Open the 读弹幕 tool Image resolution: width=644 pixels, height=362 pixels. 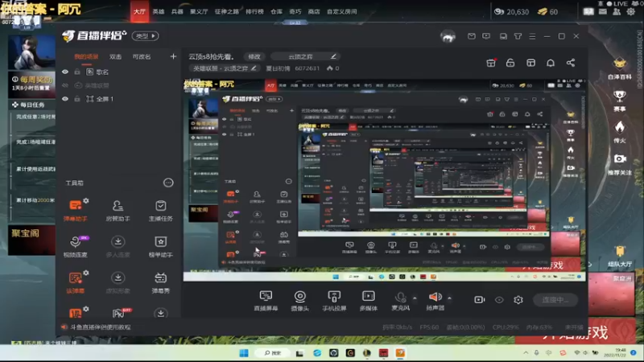tap(75, 283)
